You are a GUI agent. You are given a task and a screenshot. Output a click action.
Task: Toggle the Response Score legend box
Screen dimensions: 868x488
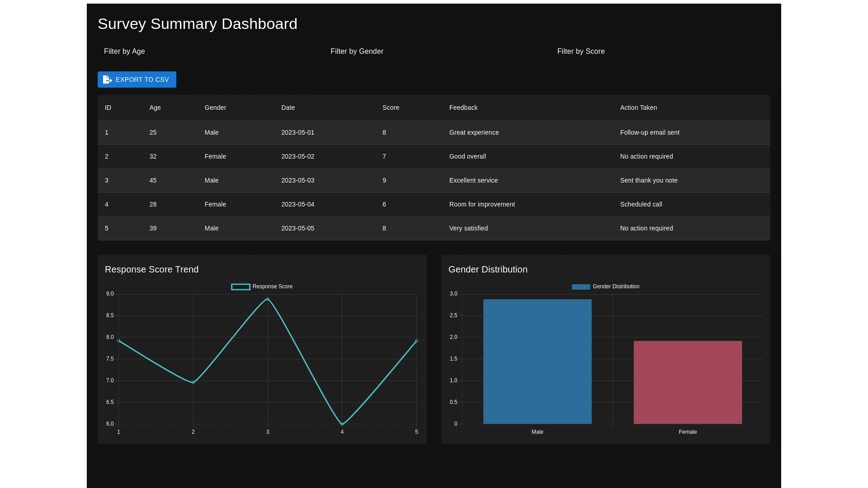coord(241,287)
